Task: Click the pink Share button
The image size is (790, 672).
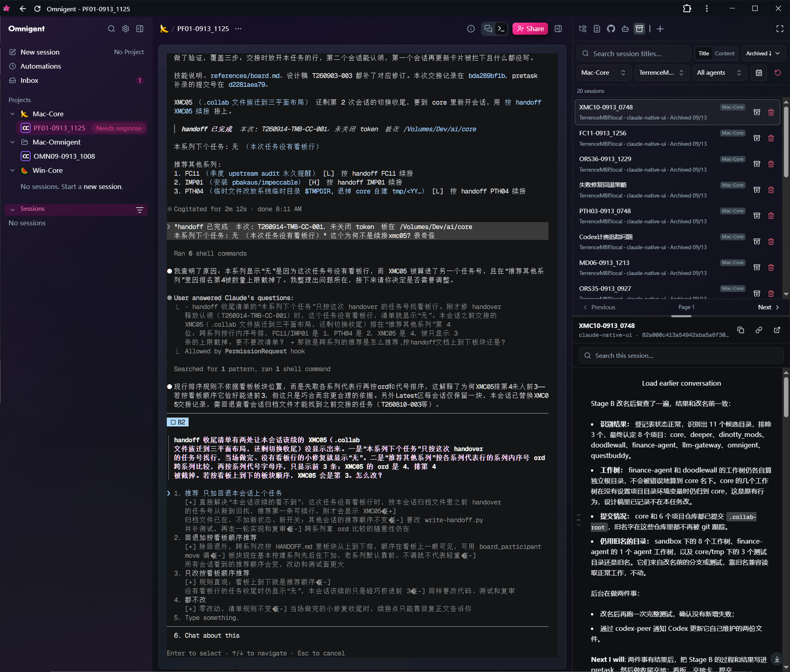Action: (530, 29)
